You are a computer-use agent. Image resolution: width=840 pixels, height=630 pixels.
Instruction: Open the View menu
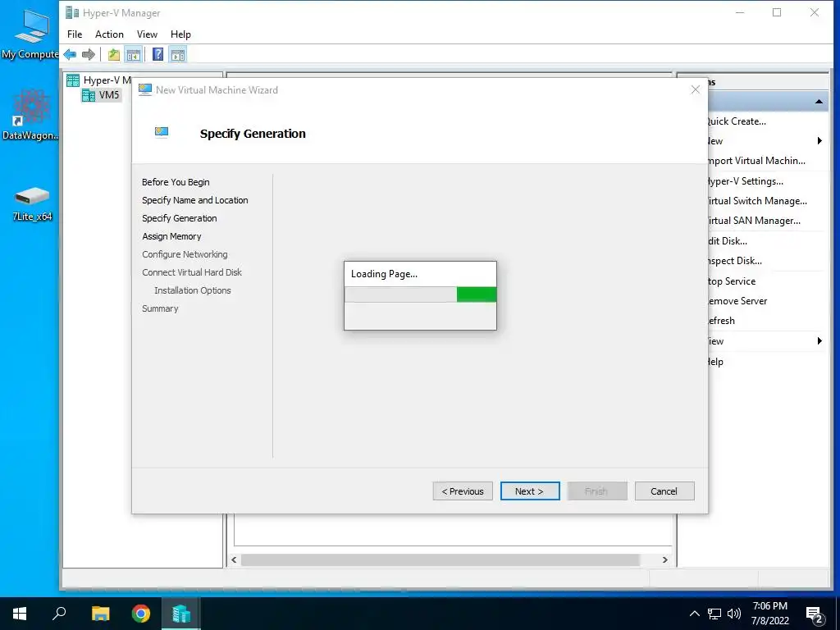pos(147,34)
